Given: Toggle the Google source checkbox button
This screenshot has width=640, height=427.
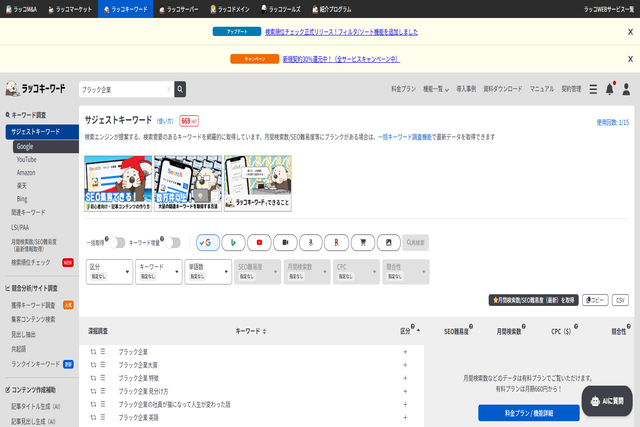Looking at the screenshot, I should coord(208,242).
